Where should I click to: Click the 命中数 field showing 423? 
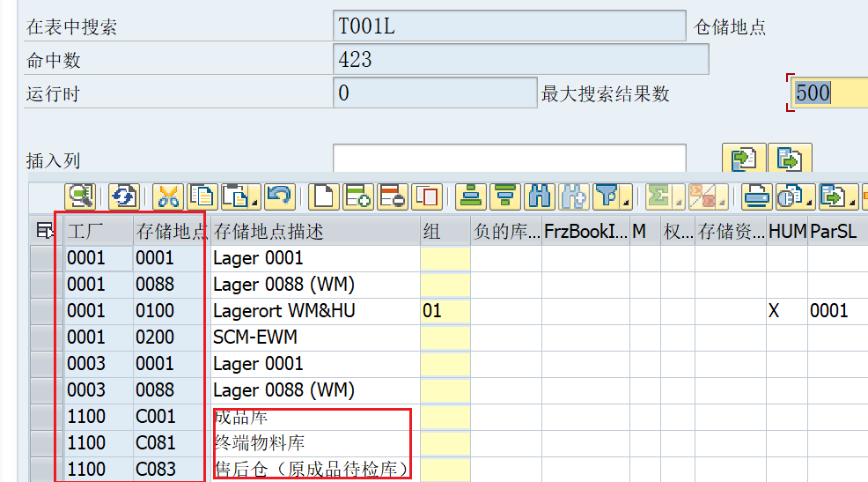click(520, 59)
